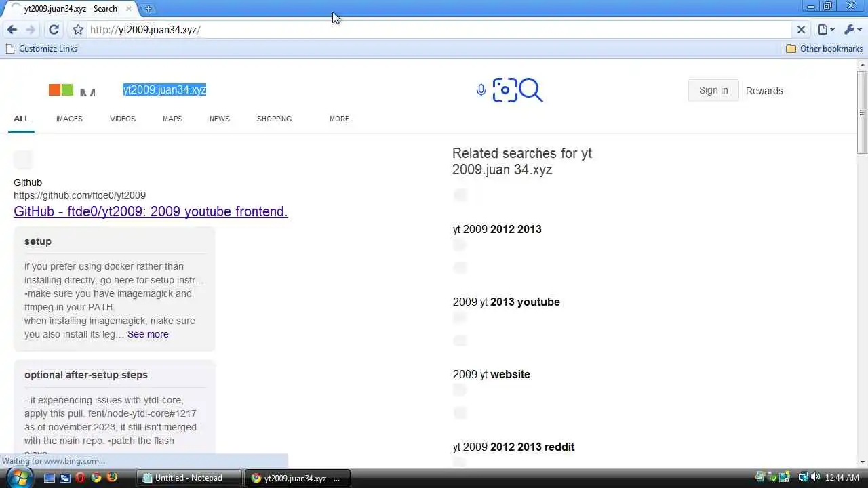Image resolution: width=868 pixels, height=488 pixels.
Task: Click the github.com/ftde0/yt2009 URL text
Action: tap(79, 195)
